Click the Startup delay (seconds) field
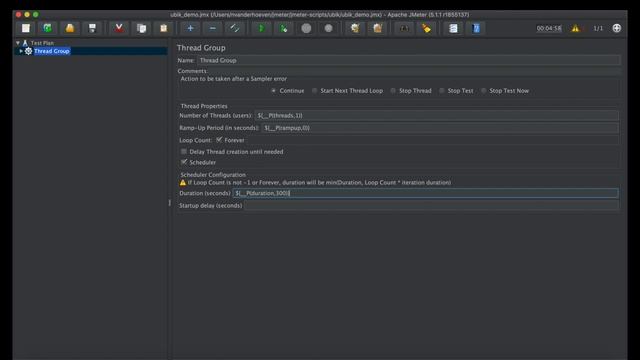 pos(431,205)
